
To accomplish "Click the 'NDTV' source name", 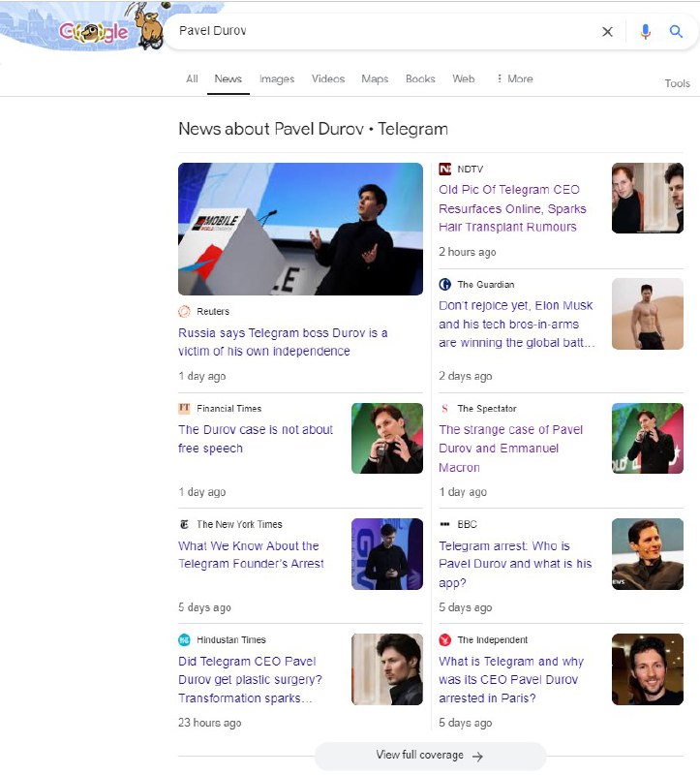I will 470,169.
